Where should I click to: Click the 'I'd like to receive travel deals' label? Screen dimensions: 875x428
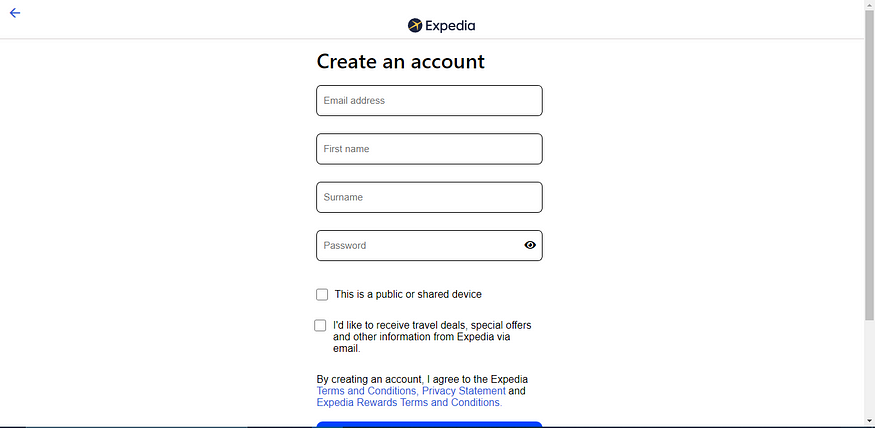[x=432, y=337]
